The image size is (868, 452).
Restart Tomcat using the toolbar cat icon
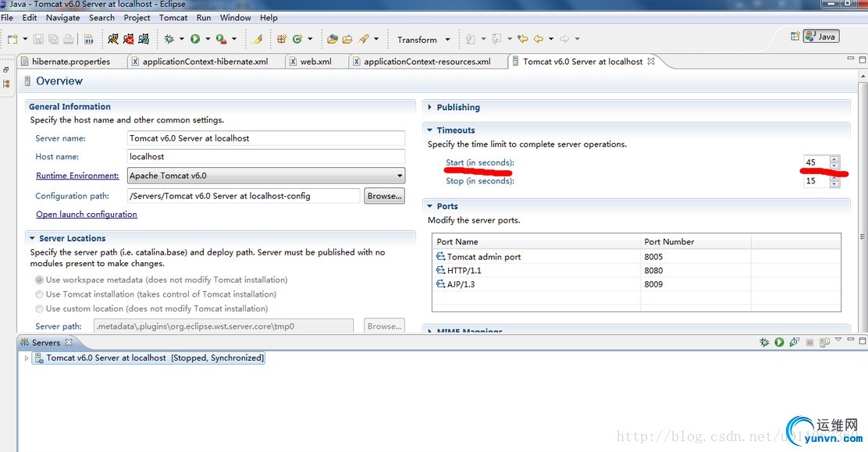(144, 39)
